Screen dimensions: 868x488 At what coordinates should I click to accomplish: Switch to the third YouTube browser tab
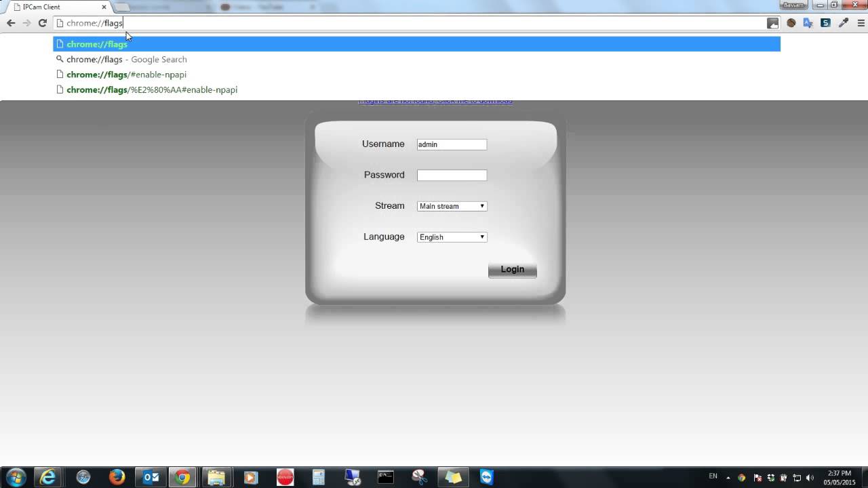tap(268, 7)
